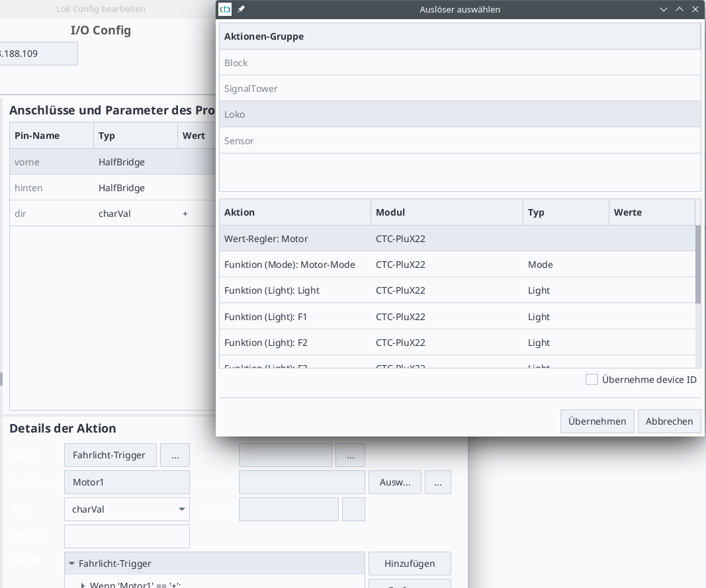Minimize the Auslöser auswählen dialog

coord(664,9)
